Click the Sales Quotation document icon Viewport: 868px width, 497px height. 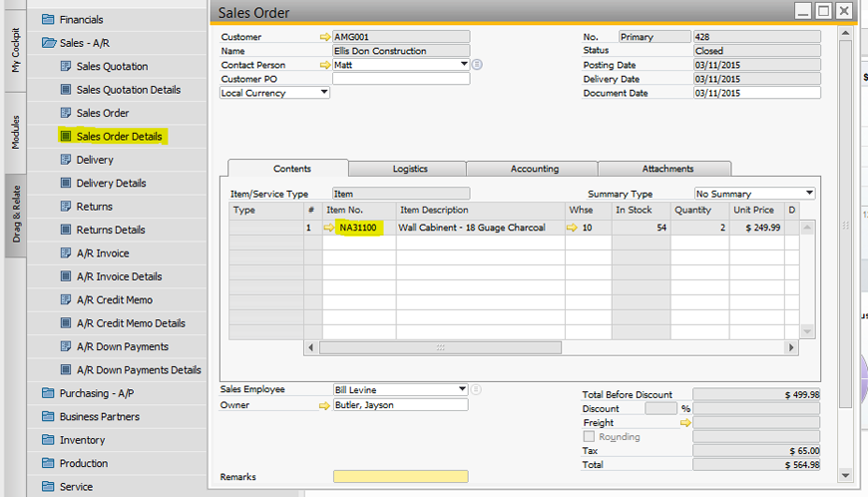coord(65,66)
